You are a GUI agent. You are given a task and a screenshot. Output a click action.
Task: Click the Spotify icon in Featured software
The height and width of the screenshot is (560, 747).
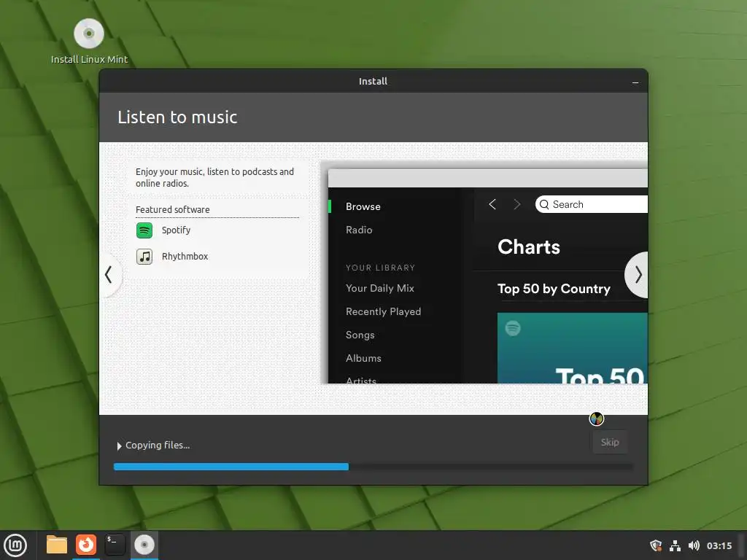pyautogui.click(x=144, y=230)
